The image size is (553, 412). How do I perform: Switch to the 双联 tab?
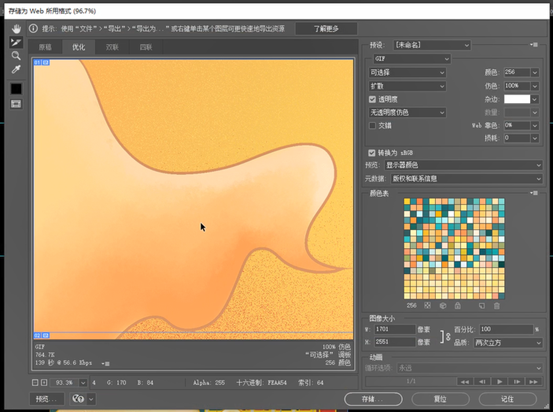[x=112, y=47]
